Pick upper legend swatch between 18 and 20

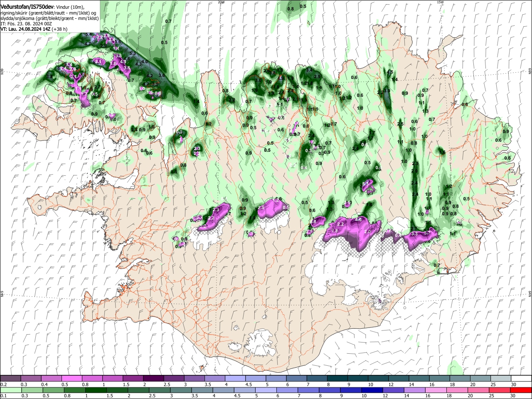(460, 379)
